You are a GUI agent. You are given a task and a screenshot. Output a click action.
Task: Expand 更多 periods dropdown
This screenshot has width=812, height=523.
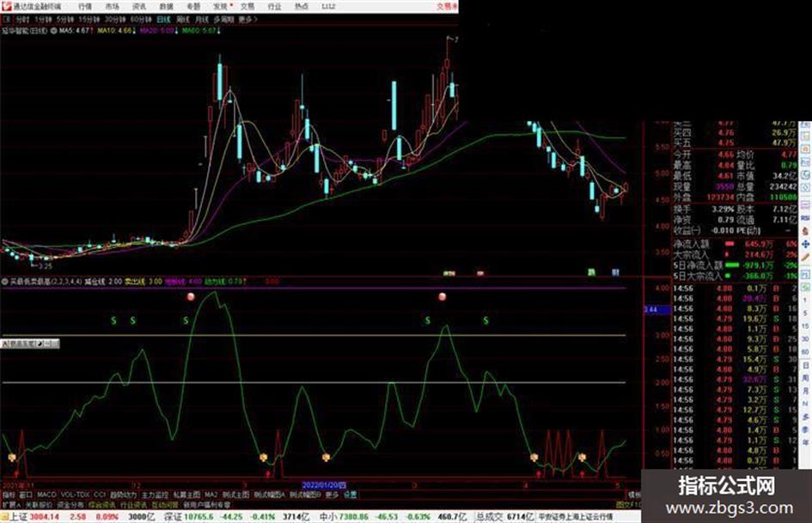point(247,19)
